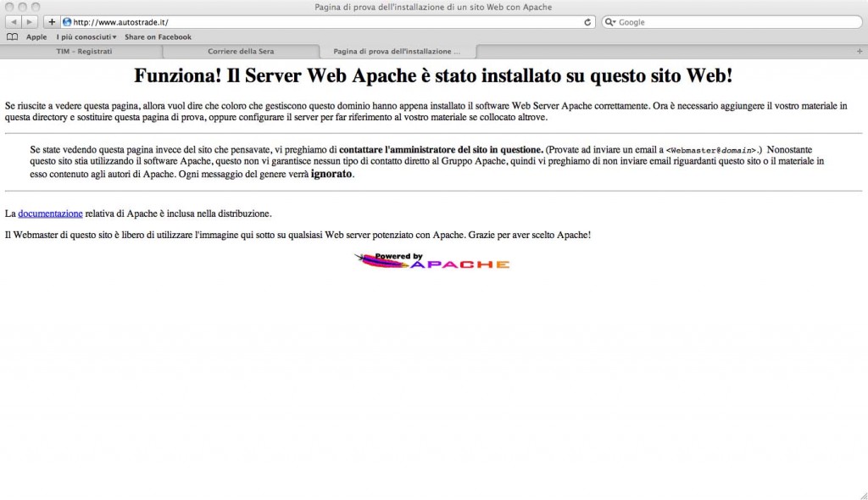Select the Pagina di prova dell'installazione tab
This screenshot has height=500, width=868.
[397, 51]
